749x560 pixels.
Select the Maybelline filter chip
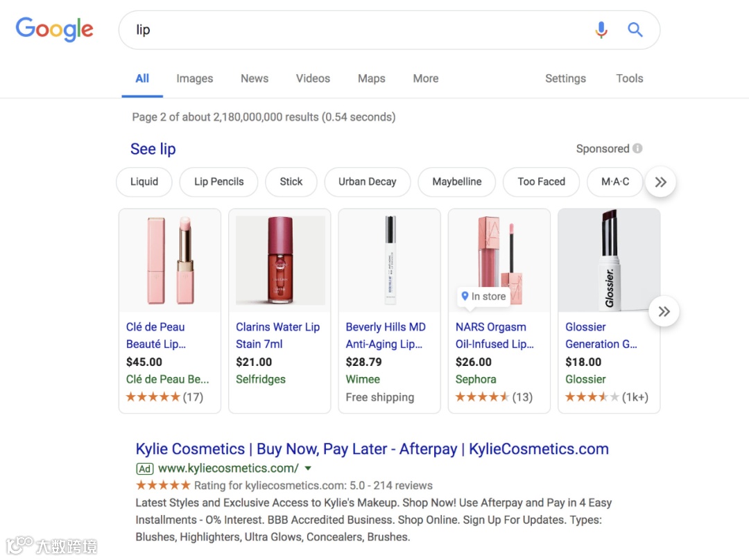(x=456, y=182)
